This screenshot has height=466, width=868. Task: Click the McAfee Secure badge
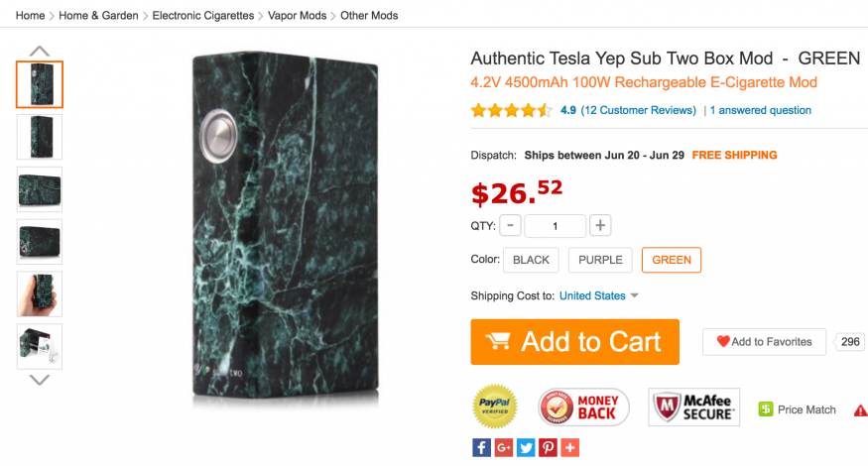click(x=693, y=408)
